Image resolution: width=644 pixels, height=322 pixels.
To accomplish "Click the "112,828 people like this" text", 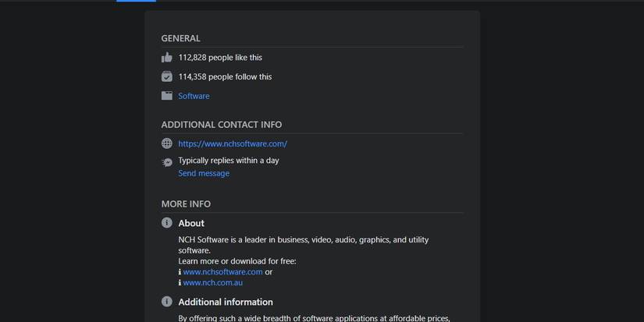I will [220, 58].
